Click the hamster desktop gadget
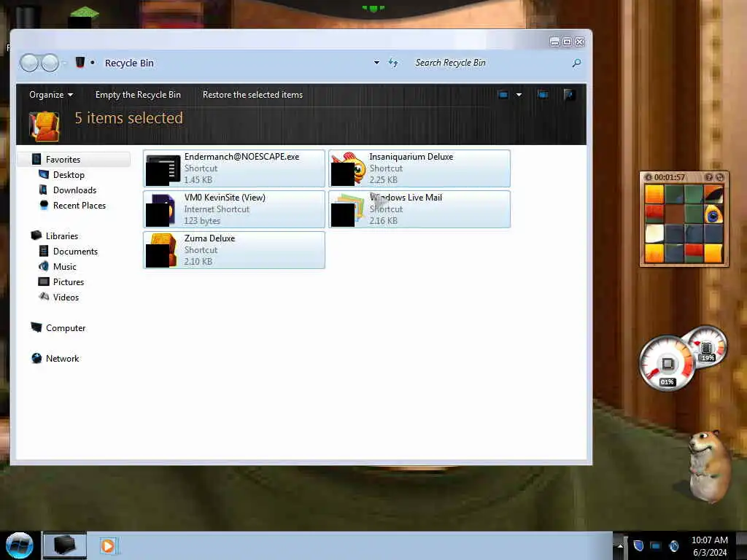747x560 pixels. 710,467
